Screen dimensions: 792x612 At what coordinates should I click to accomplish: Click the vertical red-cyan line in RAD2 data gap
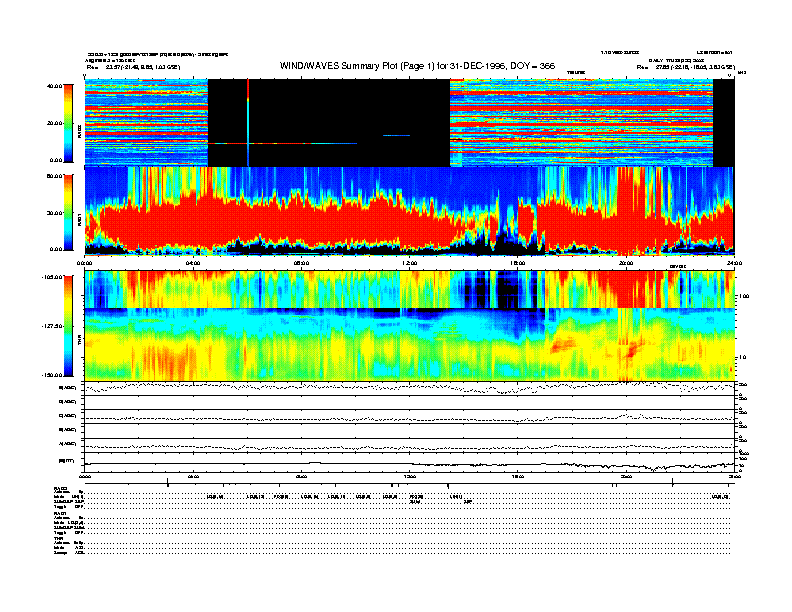[x=248, y=123]
